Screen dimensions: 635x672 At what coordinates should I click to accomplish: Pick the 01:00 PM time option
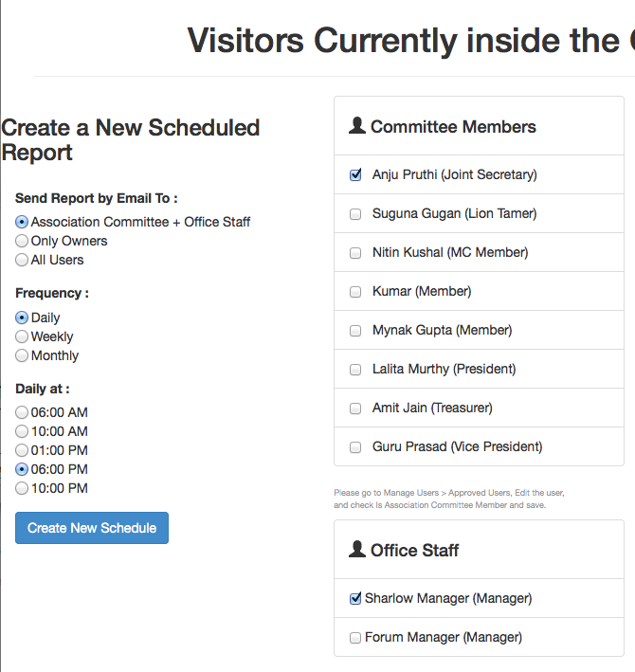[22, 450]
